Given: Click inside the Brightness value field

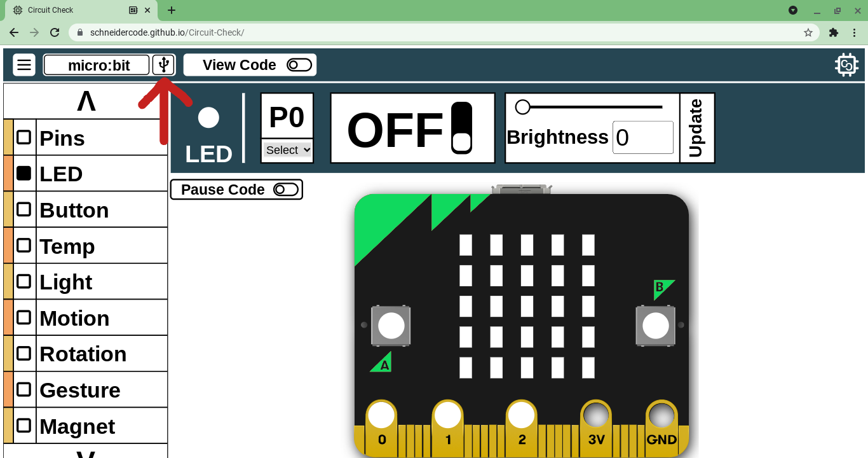Looking at the screenshot, I should pos(642,137).
